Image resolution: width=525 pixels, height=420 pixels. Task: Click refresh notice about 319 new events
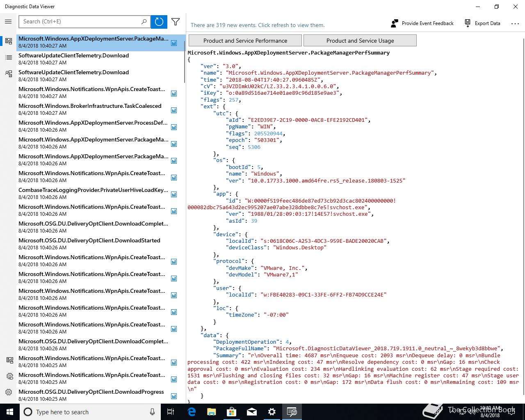click(258, 25)
